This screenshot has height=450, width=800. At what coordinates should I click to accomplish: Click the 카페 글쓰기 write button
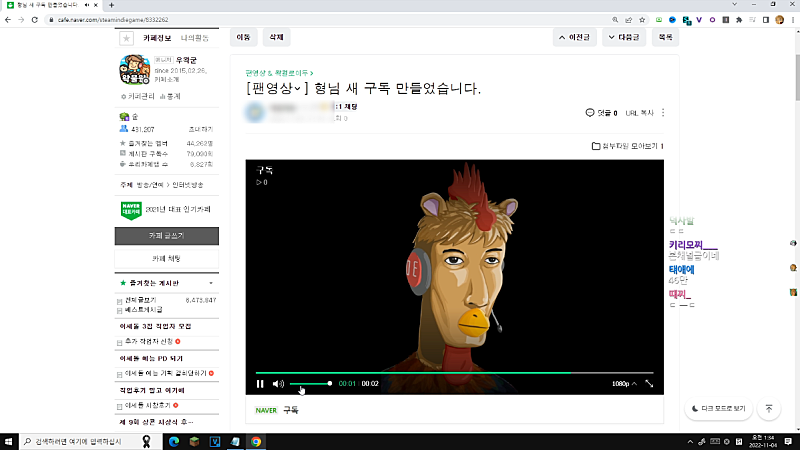(x=167, y=236)
